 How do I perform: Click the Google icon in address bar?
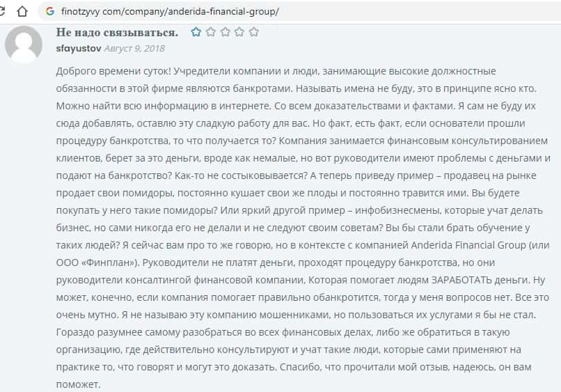49,12
